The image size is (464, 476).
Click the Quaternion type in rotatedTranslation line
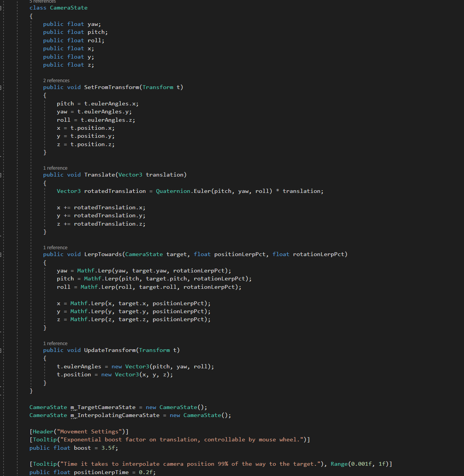click(173, 191)
